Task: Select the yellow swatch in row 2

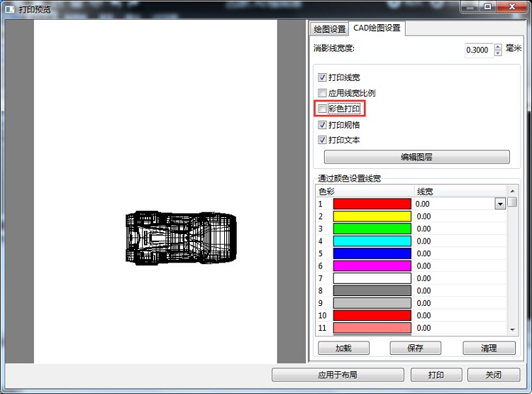Action: tap(372, 217)
